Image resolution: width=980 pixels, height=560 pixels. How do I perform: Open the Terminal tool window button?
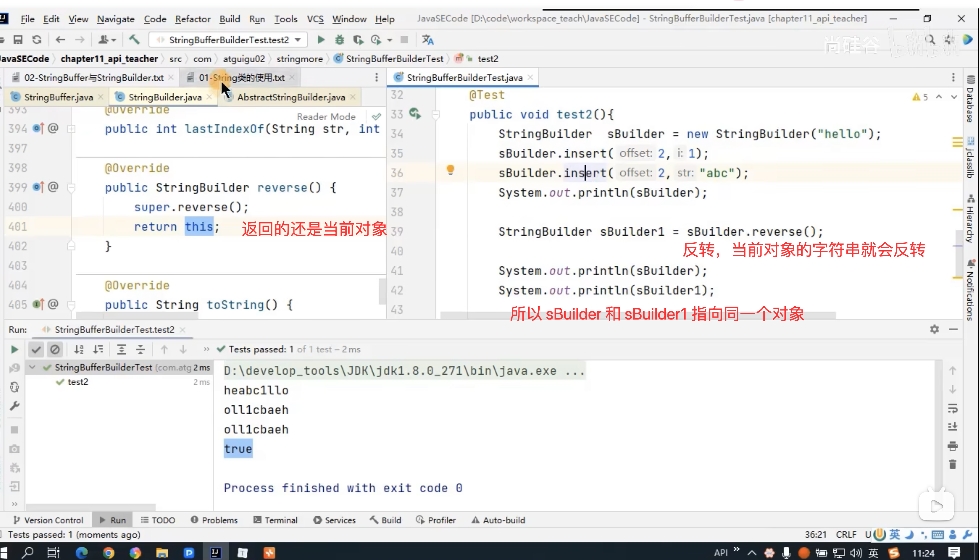(x=276, y=520)
